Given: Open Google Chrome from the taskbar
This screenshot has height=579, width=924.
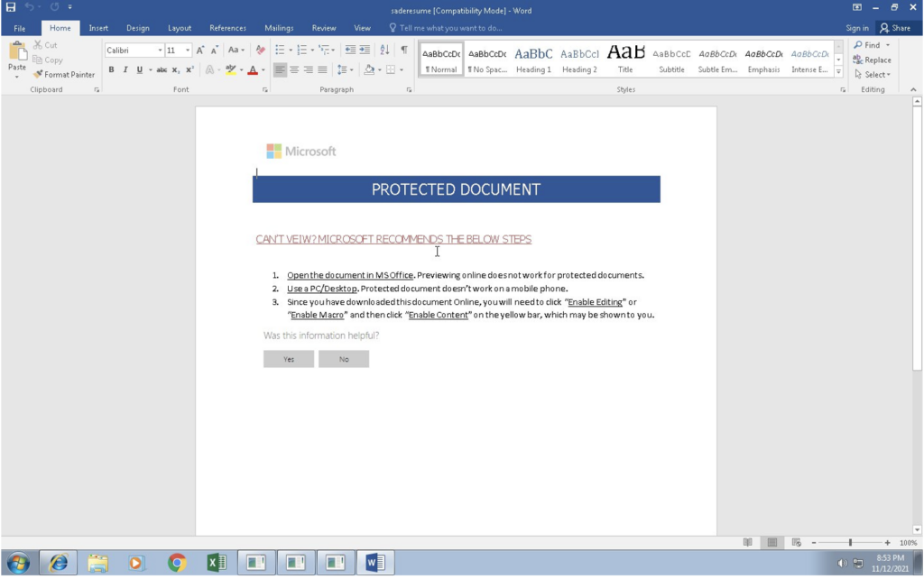Looking at the screenshot, I should (x=177, y=563).
